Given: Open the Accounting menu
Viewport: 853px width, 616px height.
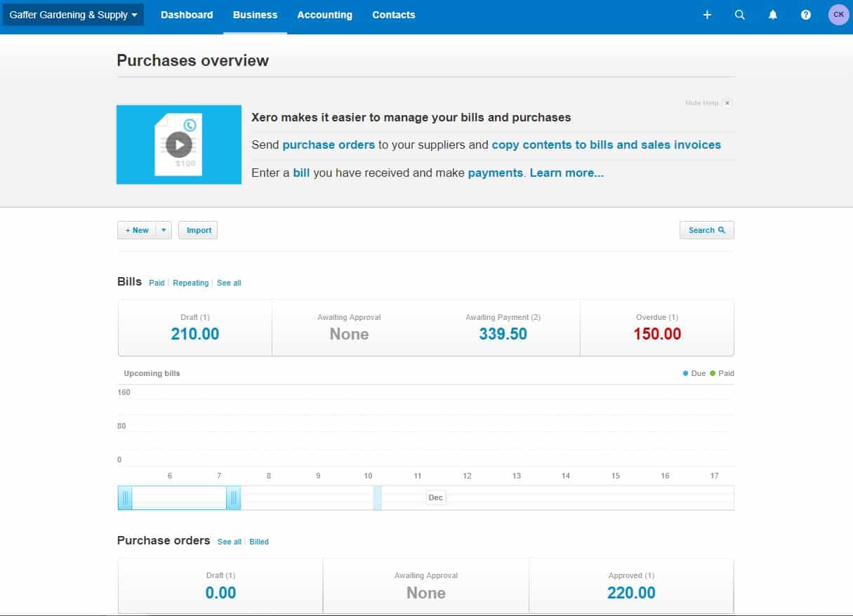Looking at the screenshot, I should click(x=324, y=15).
